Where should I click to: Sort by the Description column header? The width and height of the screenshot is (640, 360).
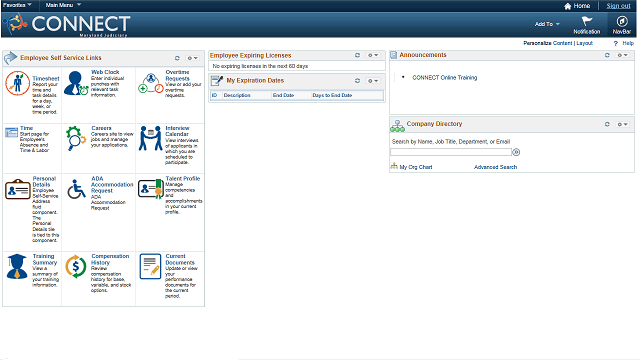(x=237, y=95)
